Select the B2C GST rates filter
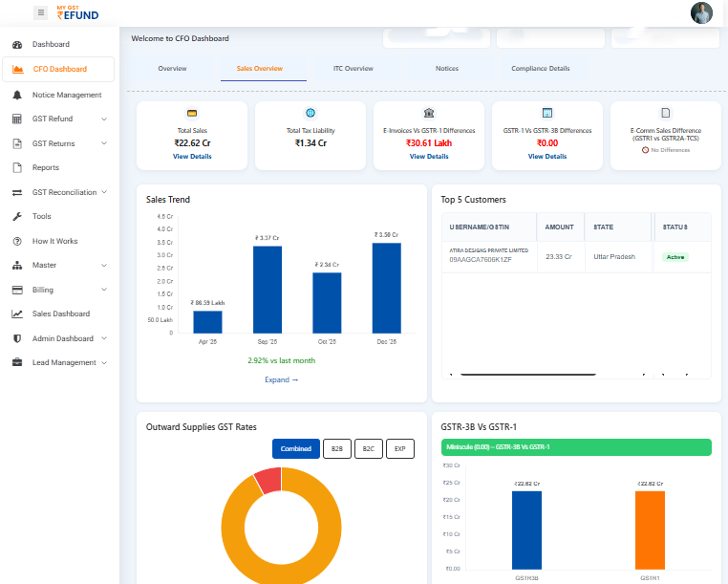This screenshot has width=728, height=584. coord(369,449)
